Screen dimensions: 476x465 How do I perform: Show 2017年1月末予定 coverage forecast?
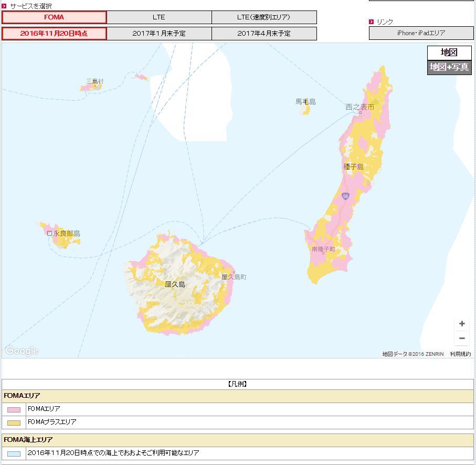tap(159, 34)
